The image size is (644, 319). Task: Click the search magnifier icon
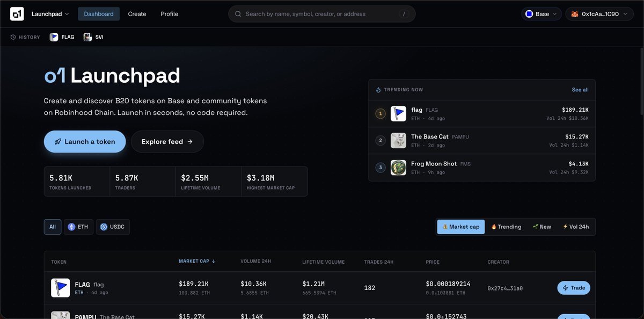pos(238,14)
